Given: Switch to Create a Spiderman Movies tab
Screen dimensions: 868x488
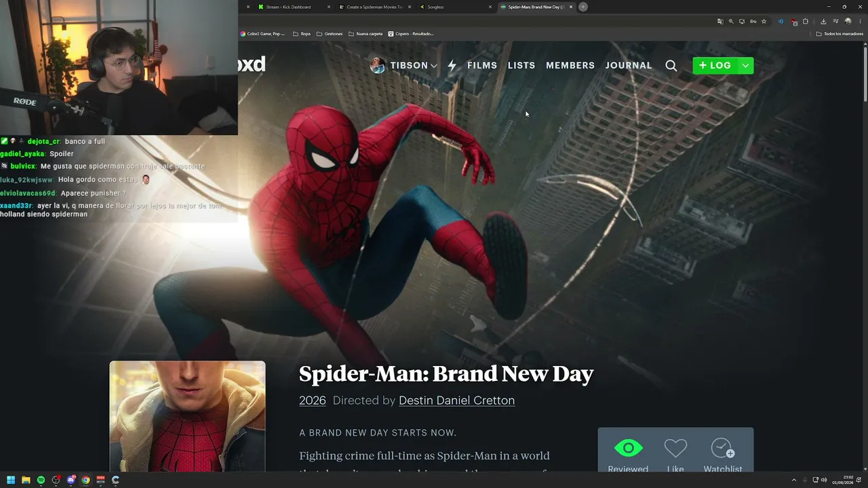Looking at the screenshot, I should (374, 7).
